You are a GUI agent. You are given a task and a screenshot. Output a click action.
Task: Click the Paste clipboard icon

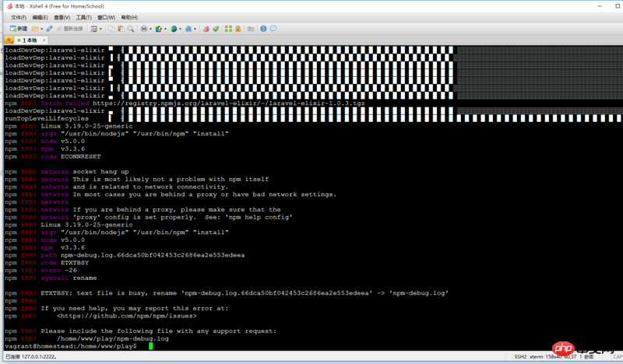[x=121, y=29]
